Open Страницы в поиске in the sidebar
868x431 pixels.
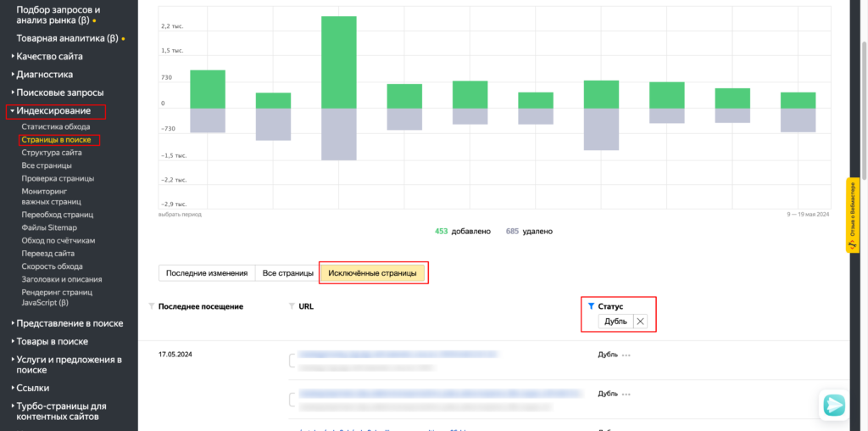tap(56, 140)
